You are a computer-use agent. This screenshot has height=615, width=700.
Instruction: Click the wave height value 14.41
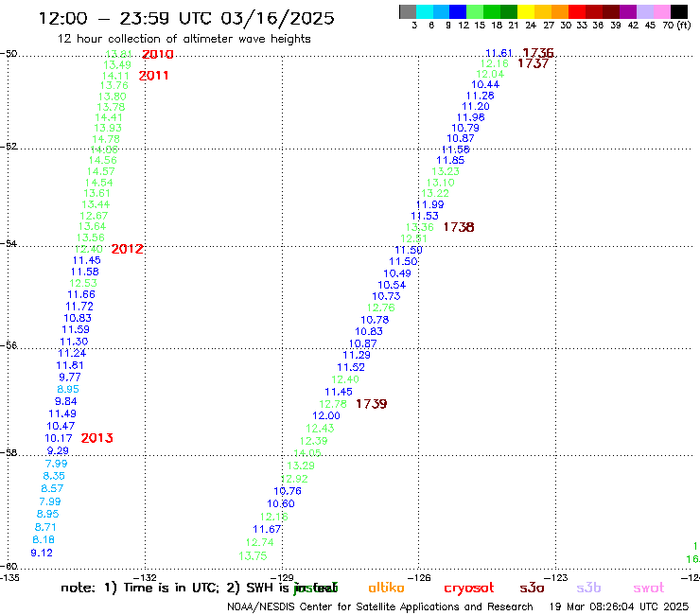click(x=109, y=117)
